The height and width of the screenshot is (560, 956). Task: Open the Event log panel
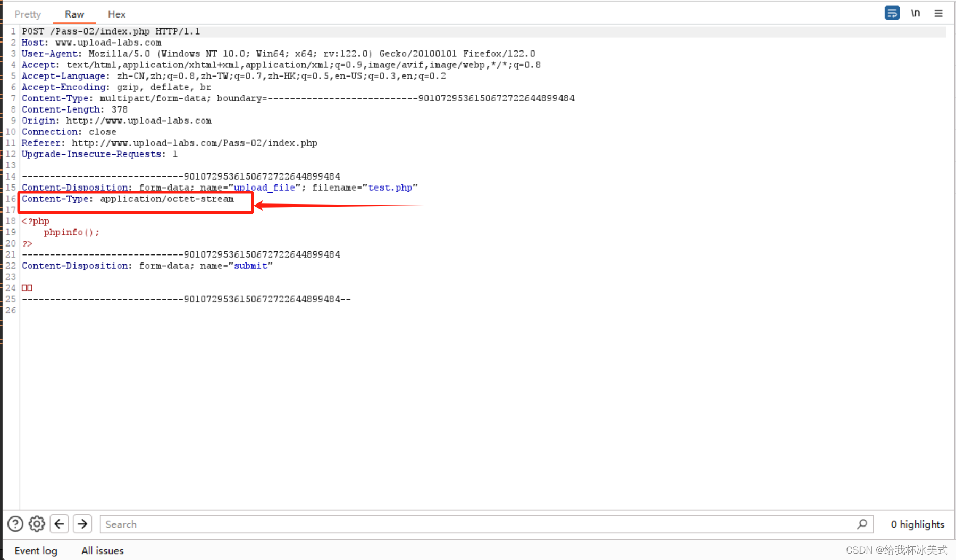click(x=36, y=550)
